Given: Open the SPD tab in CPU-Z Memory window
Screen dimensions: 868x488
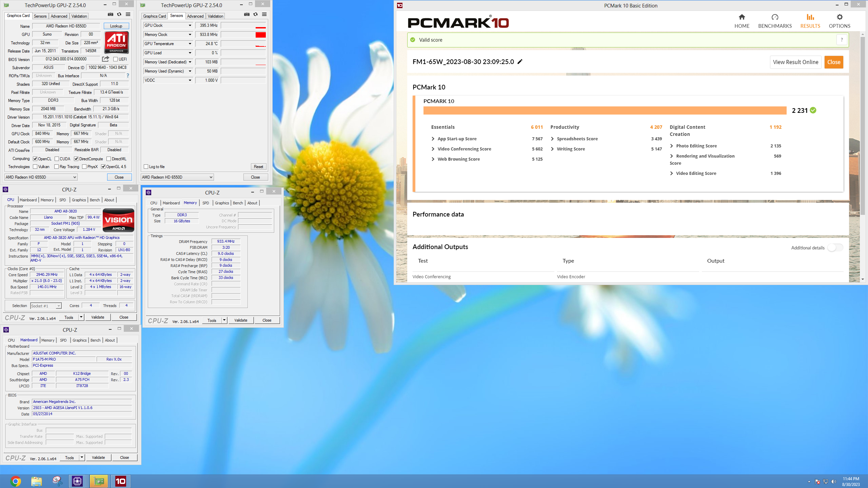Looking at the screenshot, I should click(x=205, y=203).
